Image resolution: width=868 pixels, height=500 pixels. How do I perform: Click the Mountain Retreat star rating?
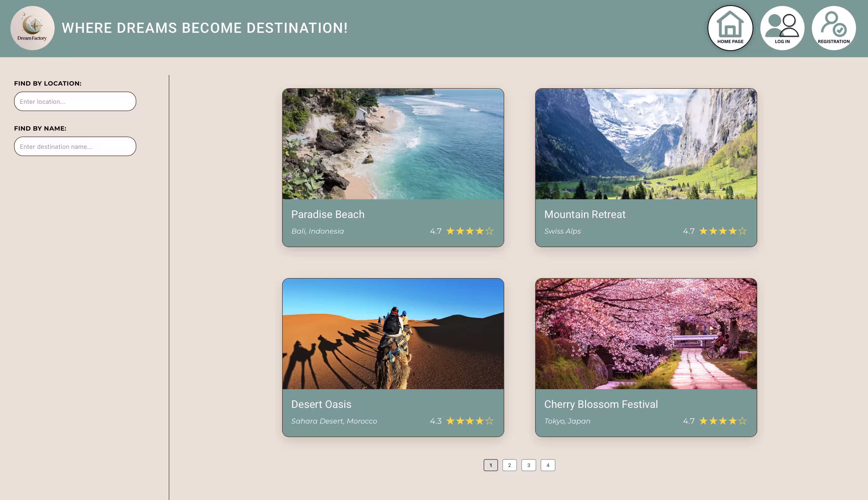pyautogui.click(x=722, y=231)
